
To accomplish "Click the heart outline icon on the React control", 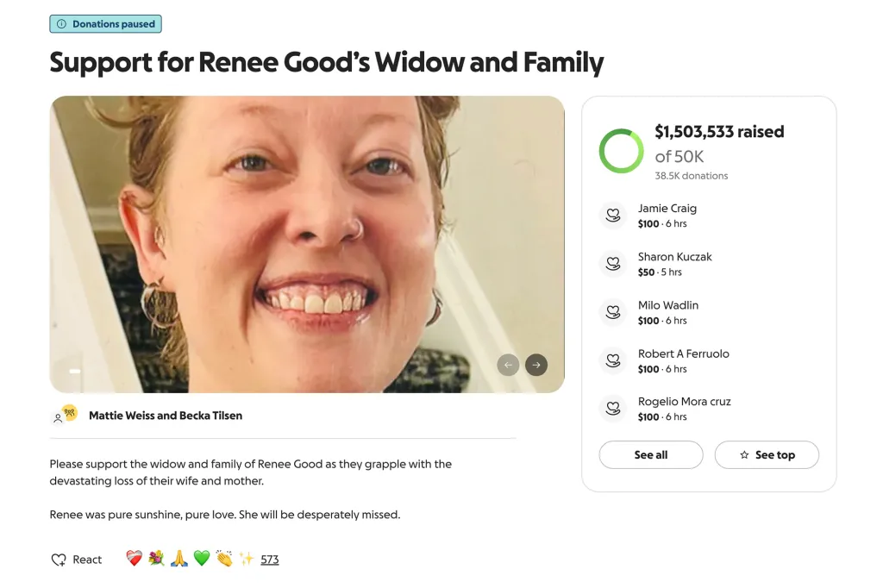I will tap(57, 559).
